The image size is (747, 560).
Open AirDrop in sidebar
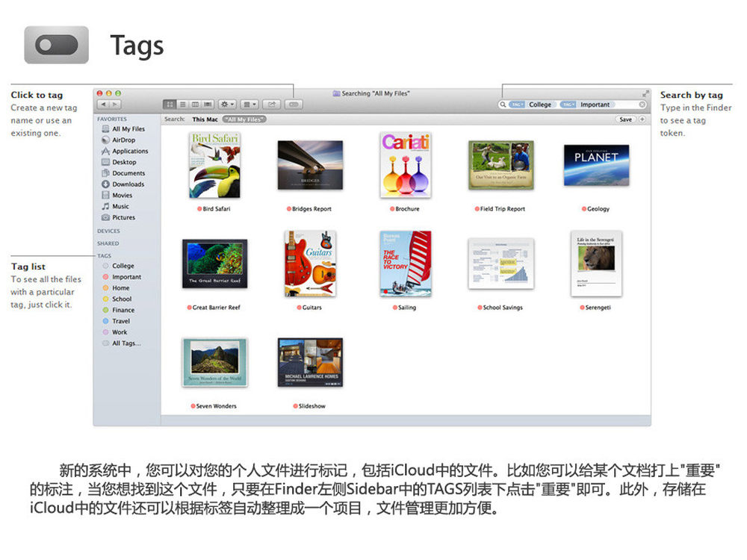[x=118, y=140]
